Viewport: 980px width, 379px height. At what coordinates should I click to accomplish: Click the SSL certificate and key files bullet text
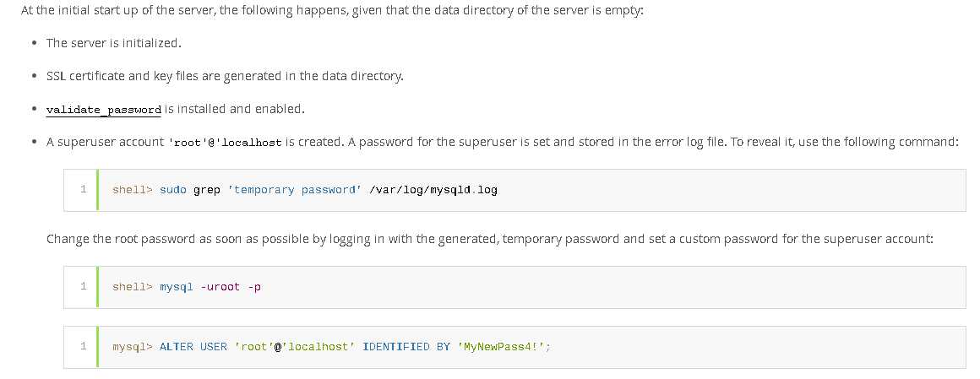[x=225, y=76]
